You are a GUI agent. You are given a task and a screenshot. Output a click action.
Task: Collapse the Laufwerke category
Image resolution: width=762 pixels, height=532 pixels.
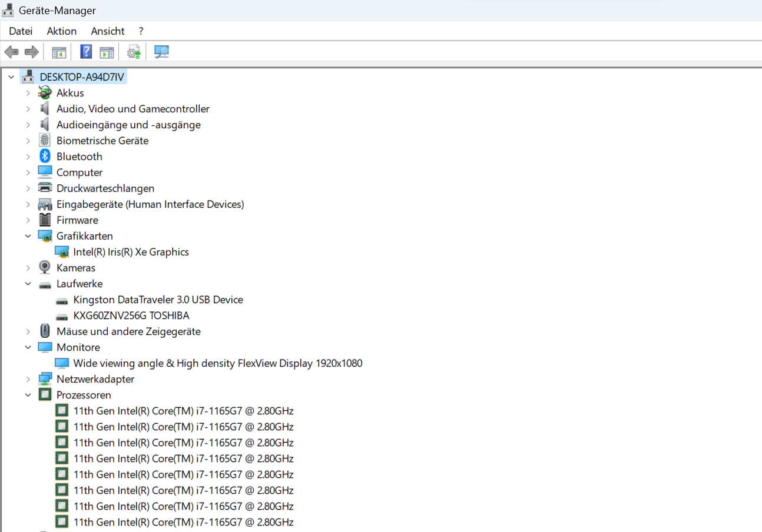(28, 283)
